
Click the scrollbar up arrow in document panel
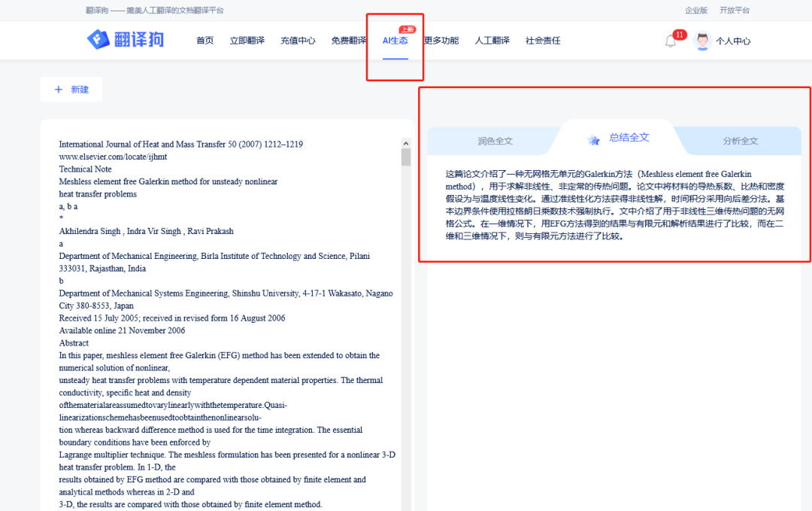[405, 144]
